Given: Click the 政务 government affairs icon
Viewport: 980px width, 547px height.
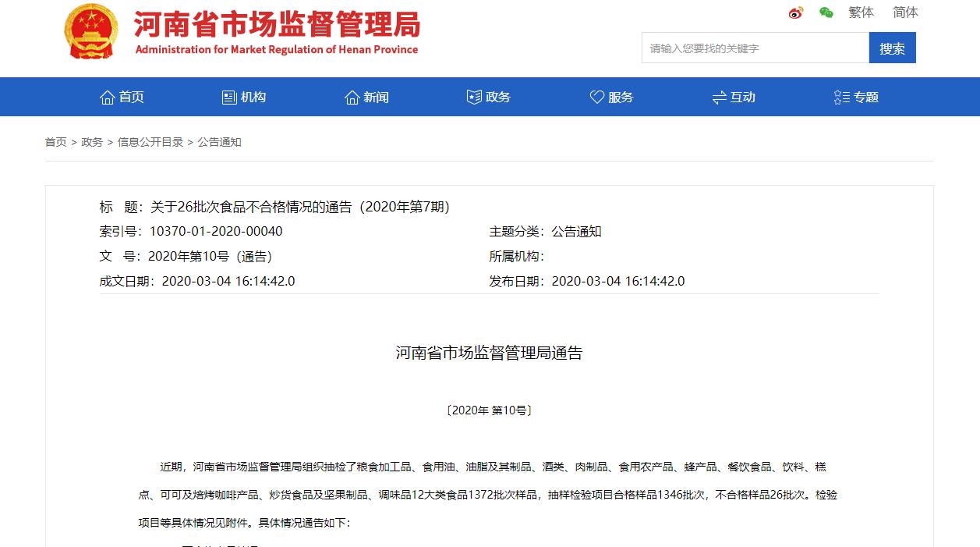Looking at the screenshot, I should coord(473,96).
